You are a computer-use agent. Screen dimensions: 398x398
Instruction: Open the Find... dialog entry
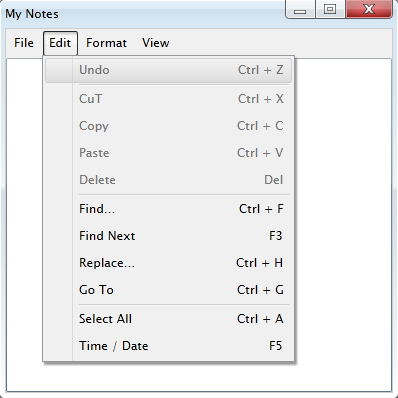pyautogui.click(x=168, y=209)
